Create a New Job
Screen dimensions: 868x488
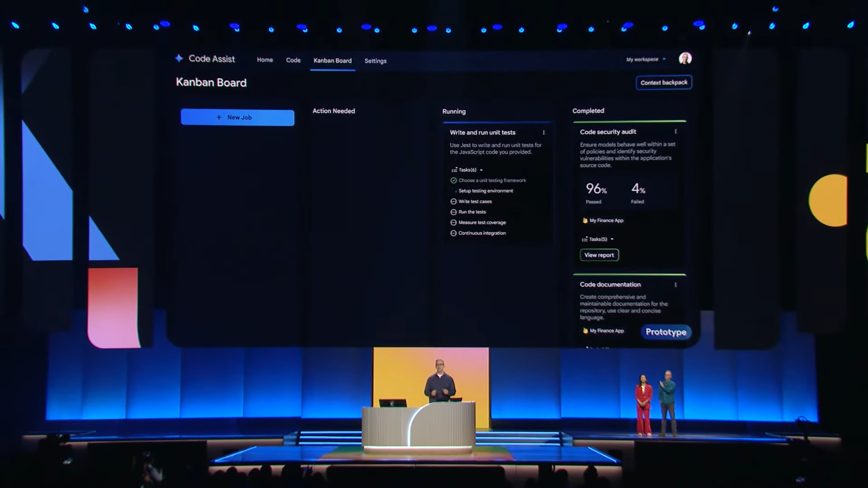238,117
